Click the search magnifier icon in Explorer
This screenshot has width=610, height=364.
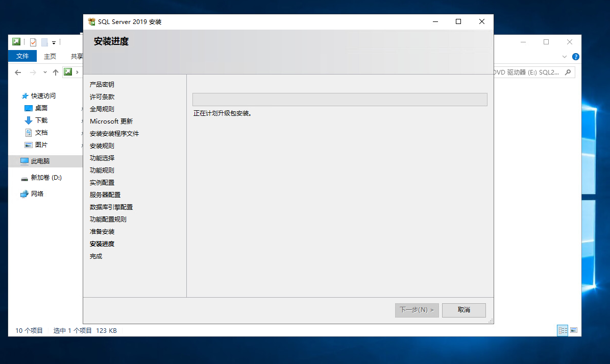[568, 72]
